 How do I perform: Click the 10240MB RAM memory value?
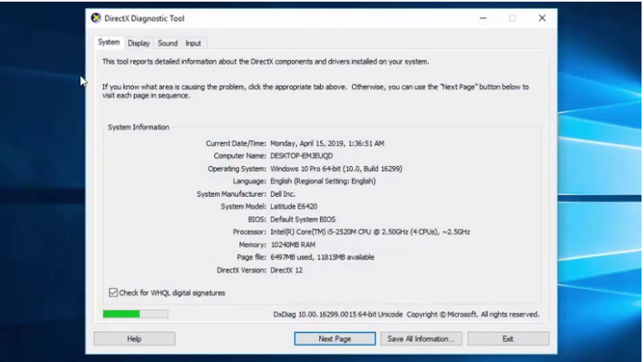(294, 245)
